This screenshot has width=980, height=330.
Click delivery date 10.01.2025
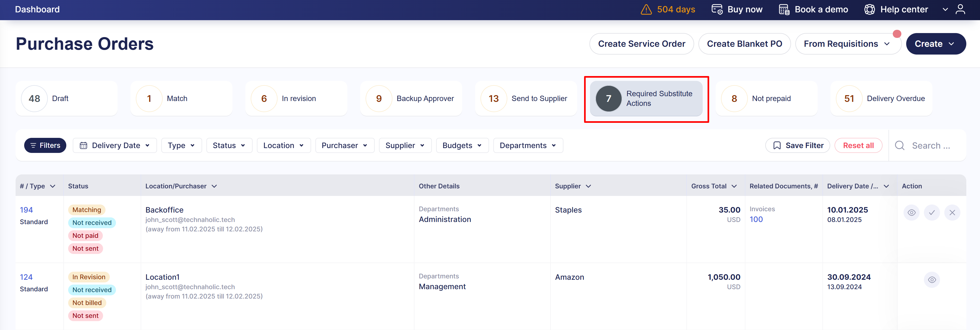coord(847,210)
